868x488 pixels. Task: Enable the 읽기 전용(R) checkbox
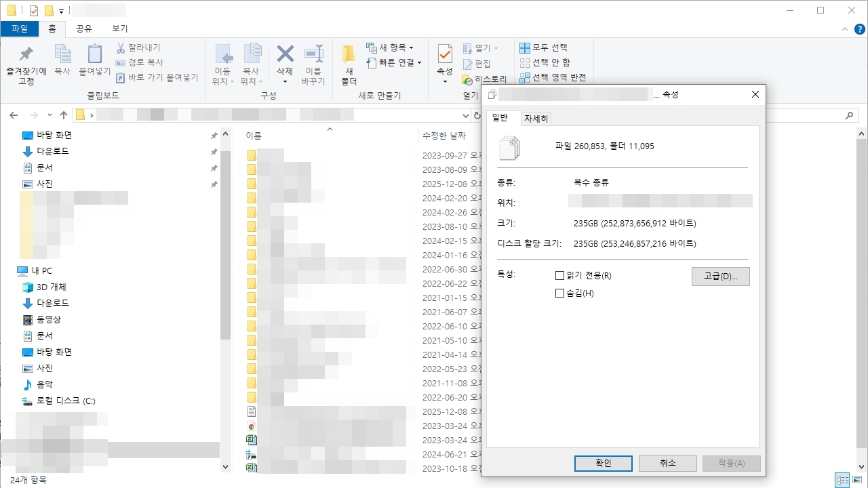559,276
